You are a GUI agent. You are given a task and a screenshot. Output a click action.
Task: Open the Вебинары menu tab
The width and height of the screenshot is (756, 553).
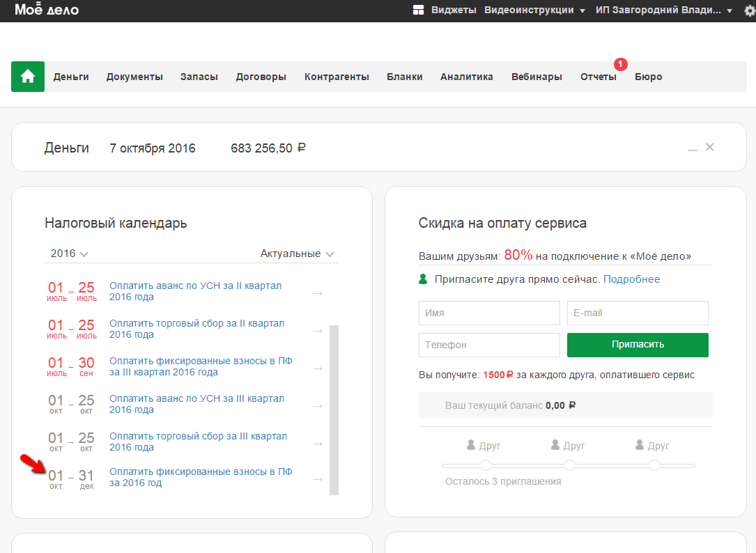[537, 77]
